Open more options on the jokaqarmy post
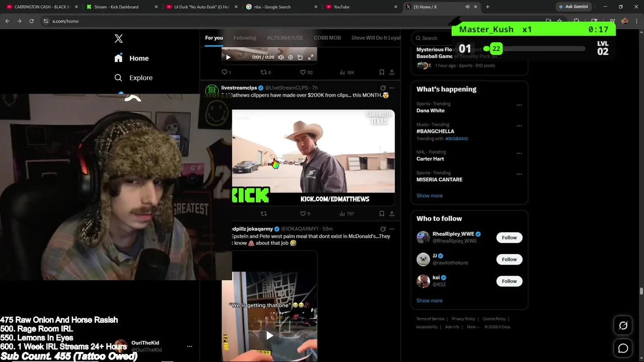 (x=392, y=229)
